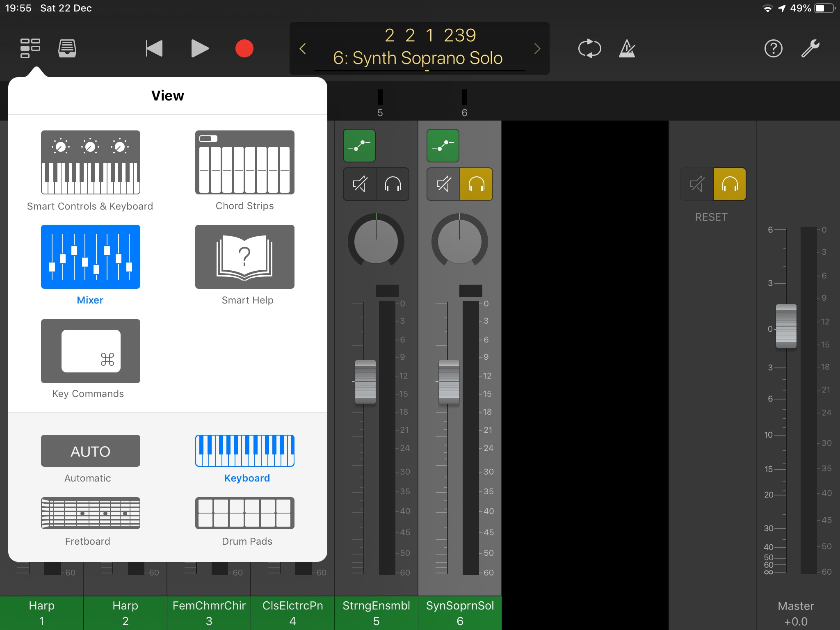Viewport: 840px width, 630px height.
Task: Toggle the master solo headphone button
Action: [x=730, y=184]
